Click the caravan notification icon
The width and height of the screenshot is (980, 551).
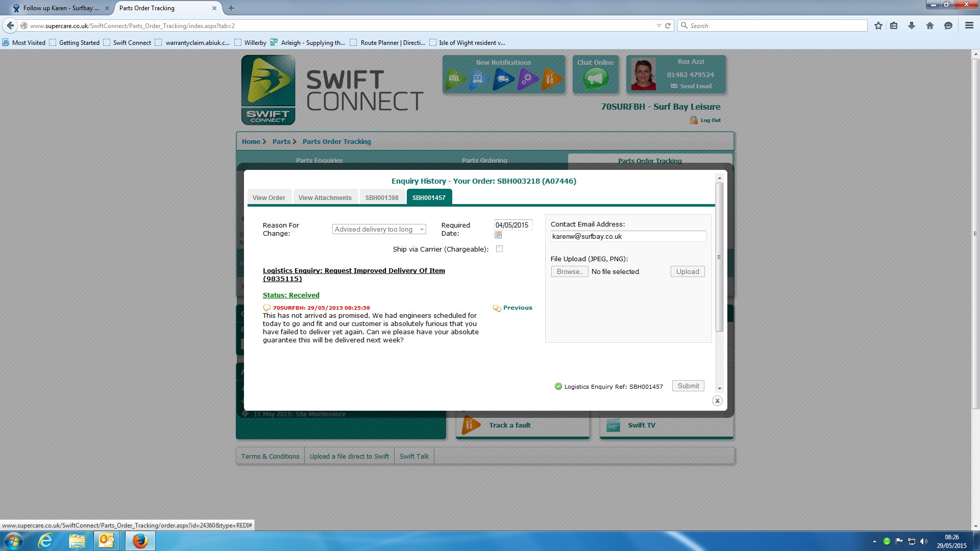click(x=454, y=79)
